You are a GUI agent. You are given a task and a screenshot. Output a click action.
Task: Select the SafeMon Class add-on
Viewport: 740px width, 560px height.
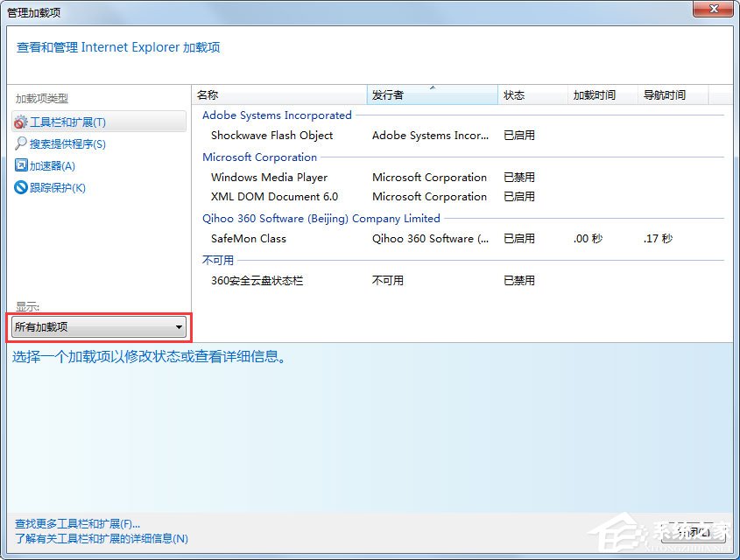[x=247, y=238]
